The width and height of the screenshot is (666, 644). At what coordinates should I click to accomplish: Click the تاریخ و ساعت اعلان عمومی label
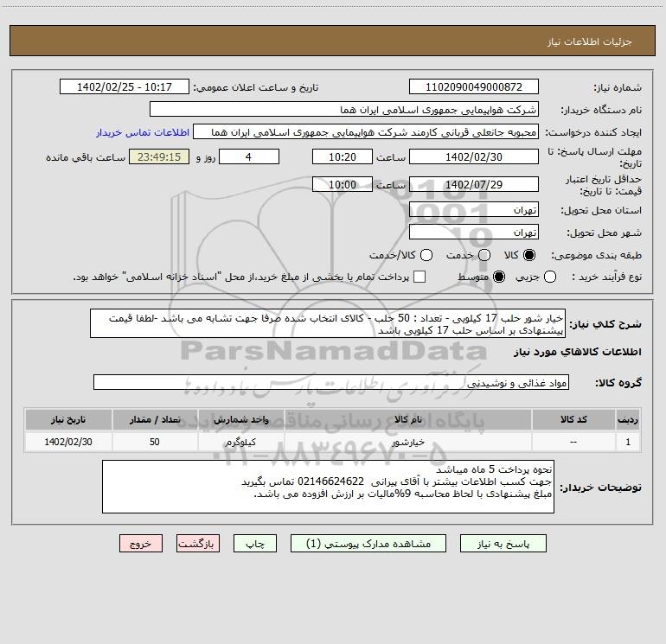(x=256, y=87)
